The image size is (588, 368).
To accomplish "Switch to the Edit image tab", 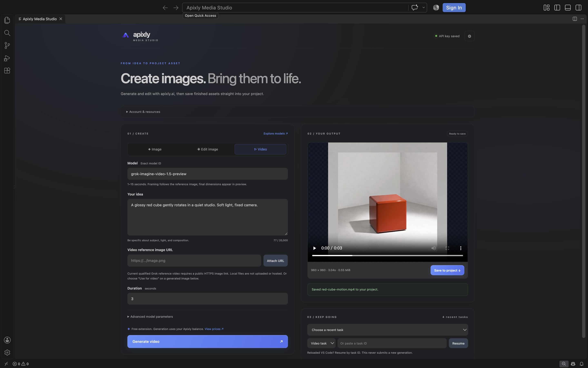I will pyautogui.click(x=208, y=149).
